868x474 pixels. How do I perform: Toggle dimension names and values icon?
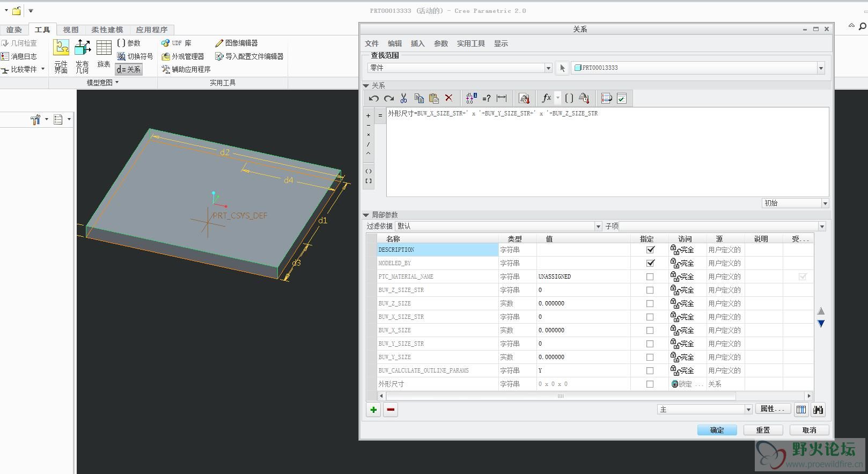point(470,98)
